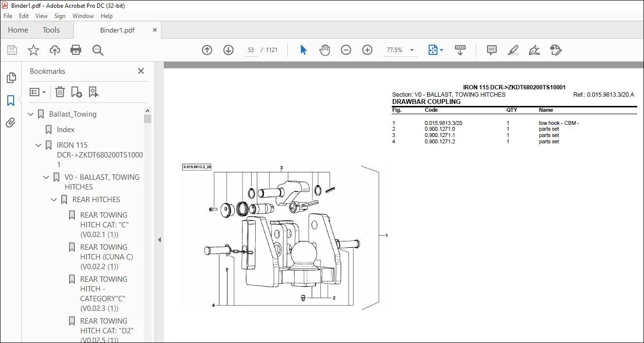Open the View menu
The width and height of the screenshot is (644, 343).
42,16
